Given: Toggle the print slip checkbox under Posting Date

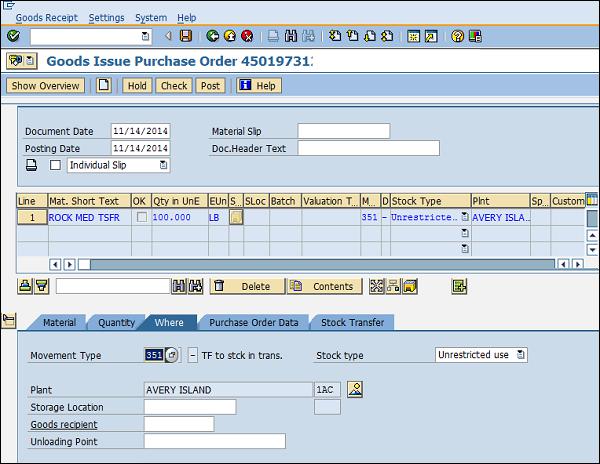Looking at the screenshot, I should click(x=56, y=165).
